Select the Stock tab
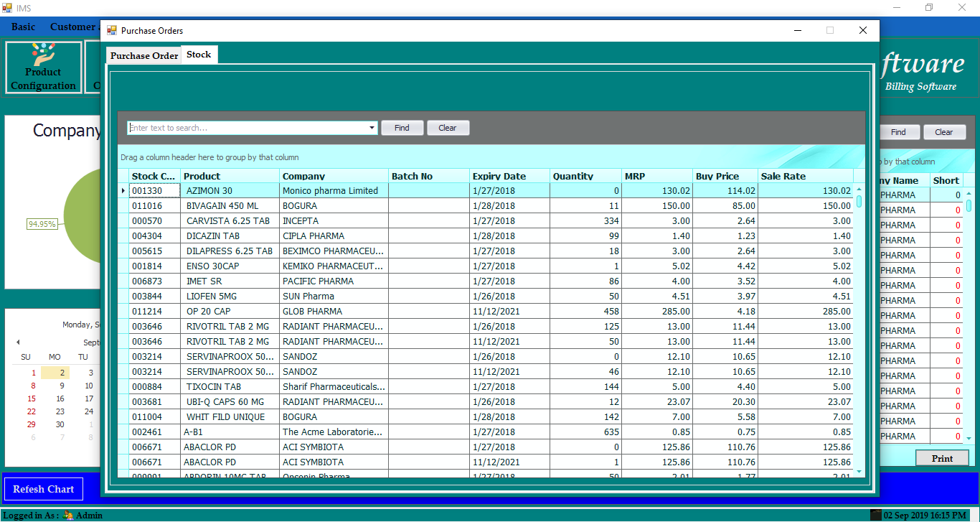The height and width of the screenshot is (522, 980). pos(199,54)
